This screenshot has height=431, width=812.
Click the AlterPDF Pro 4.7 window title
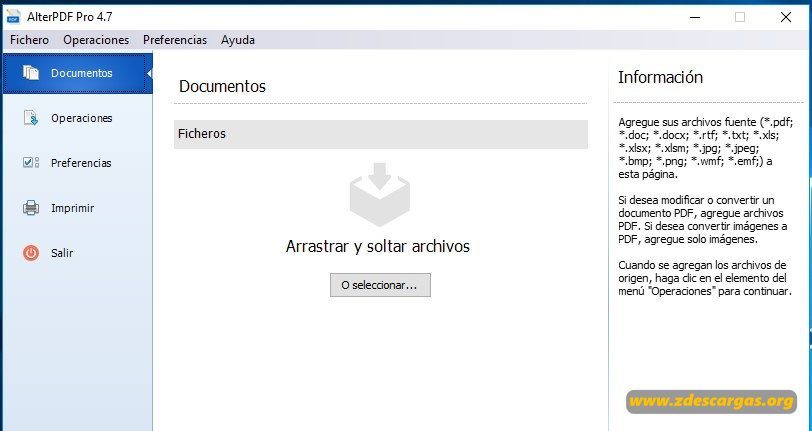pos(69,17)
